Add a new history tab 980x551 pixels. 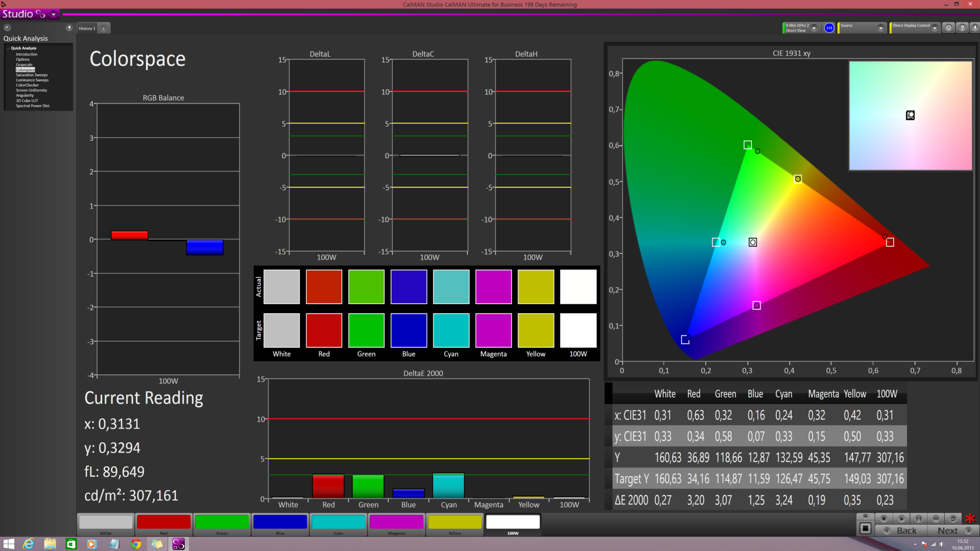coord(104,29)
